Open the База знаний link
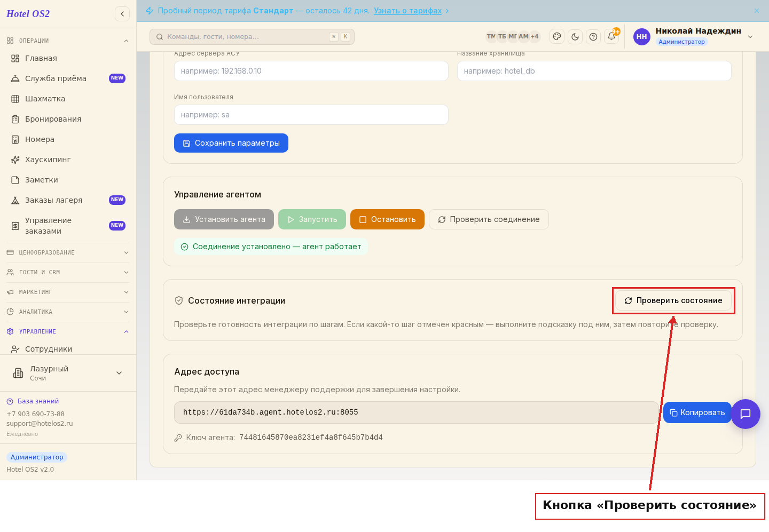Screen dimensions: 769x532 (x=33, y=401)
